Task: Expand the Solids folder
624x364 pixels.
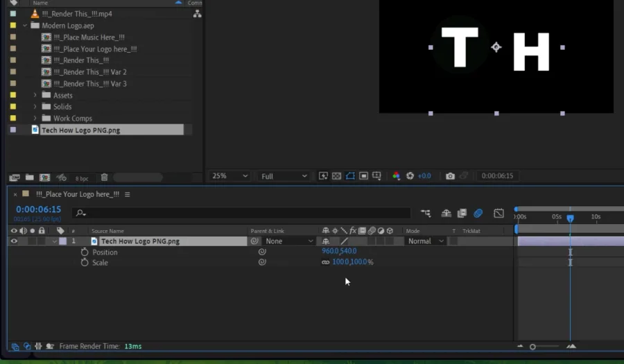Action: coord(35,107)
